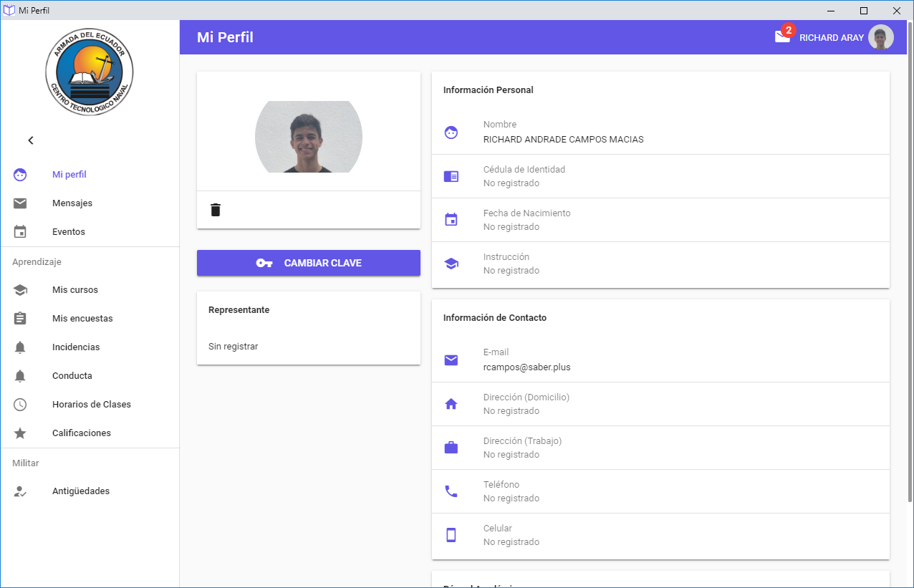Open Eventos from the sidebar
Screen dimensions: 914x588
[x=69, y=232]
